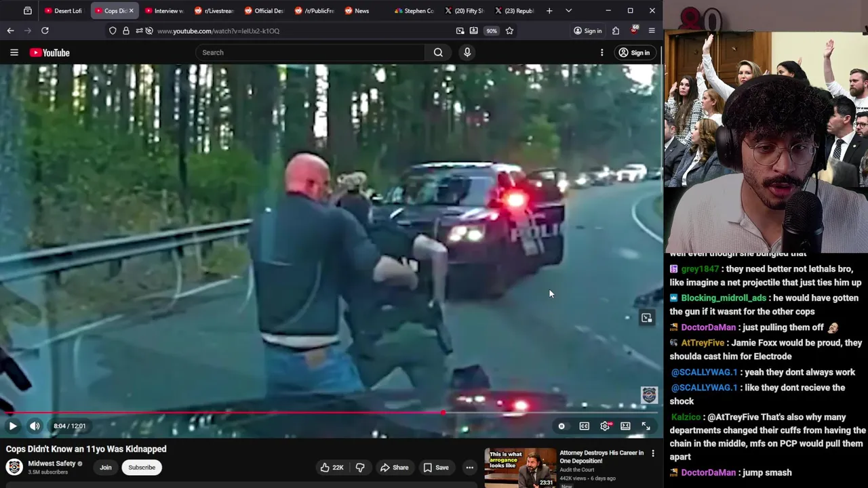Enter full screen mode

646,426
